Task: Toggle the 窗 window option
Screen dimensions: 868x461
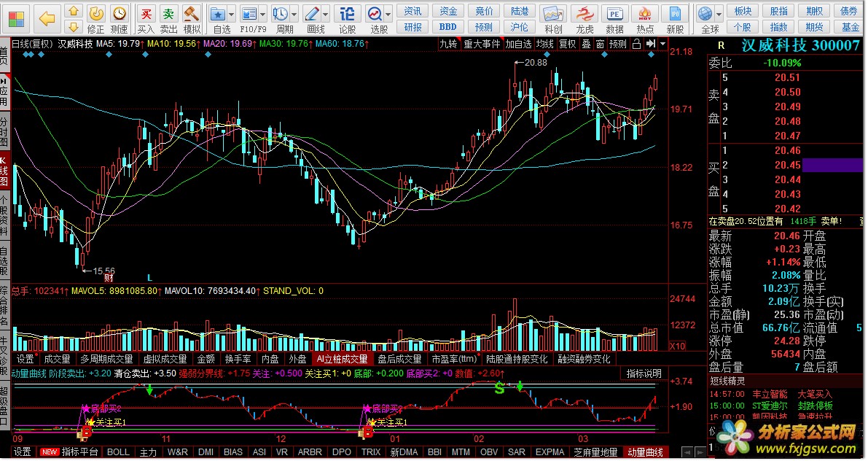Action: tap(600, 44)
